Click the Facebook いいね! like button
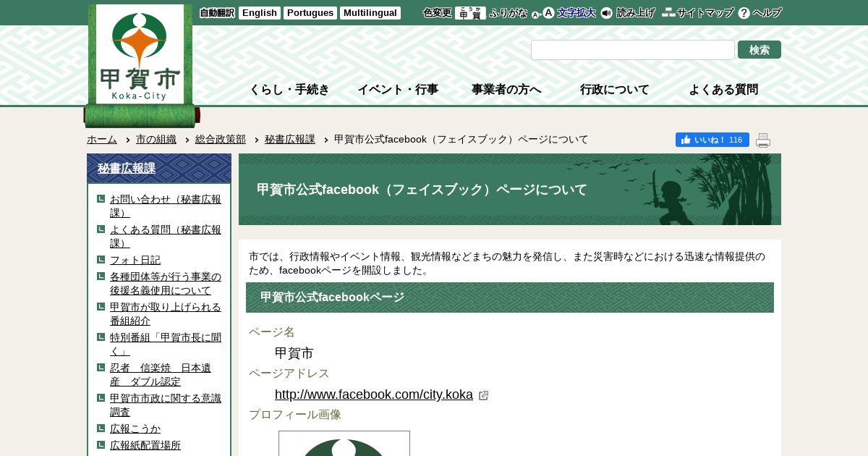The image size is (868, 456). coord(712,140)
